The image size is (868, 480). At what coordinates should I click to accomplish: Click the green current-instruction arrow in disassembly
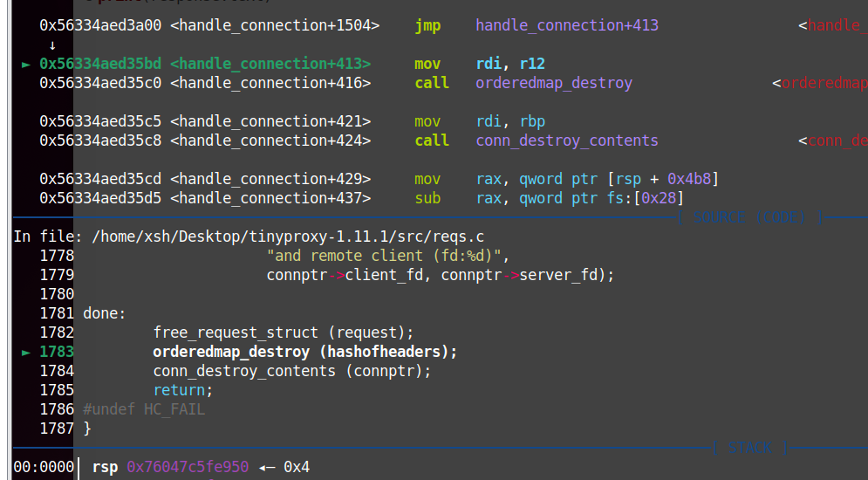(26, 64)
